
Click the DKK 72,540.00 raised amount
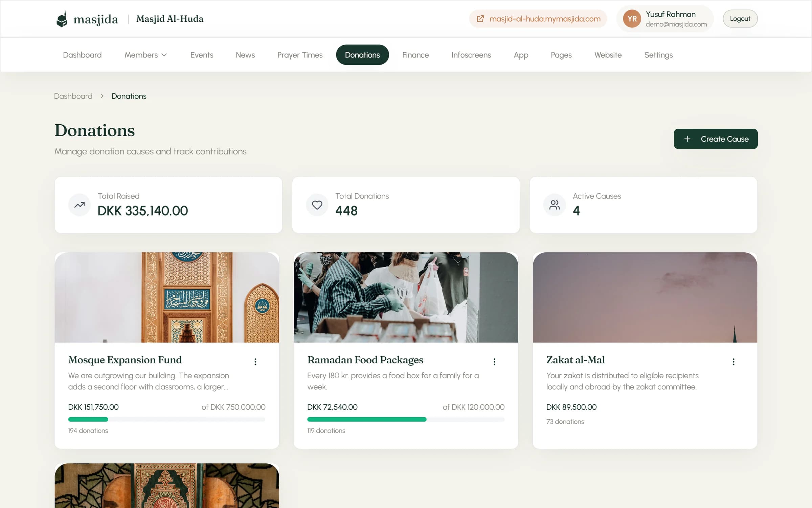click(x=332, y=407)
